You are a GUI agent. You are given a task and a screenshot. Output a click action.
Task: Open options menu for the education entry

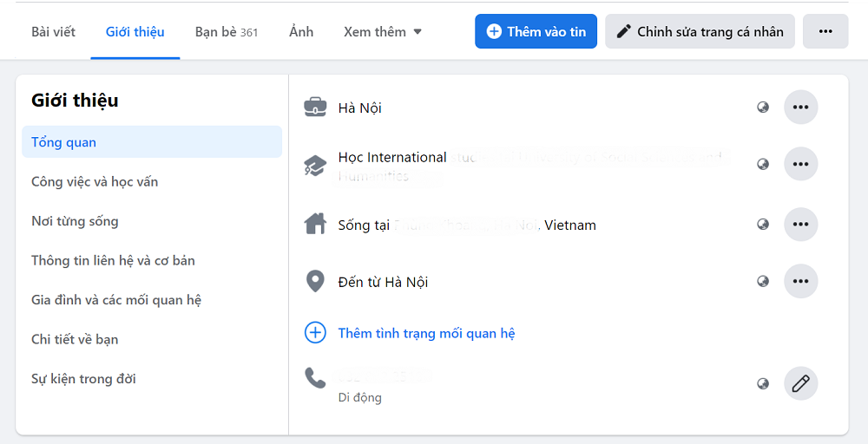click(x=800, y=164)
